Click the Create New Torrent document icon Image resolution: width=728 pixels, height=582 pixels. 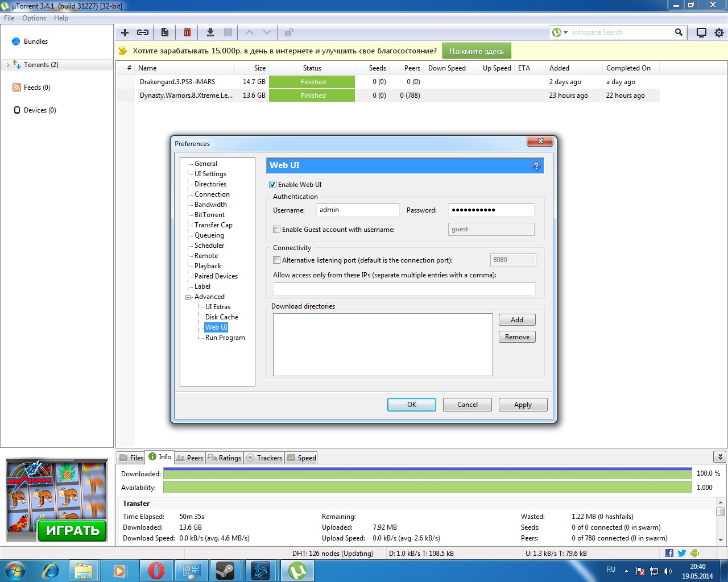[x=164, y=32]
